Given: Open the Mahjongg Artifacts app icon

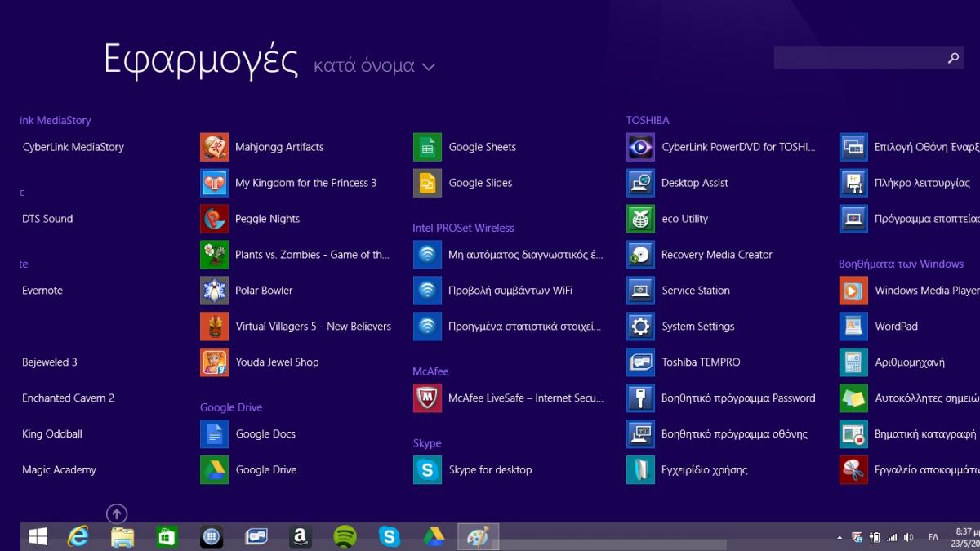Looking at the screenshot, I should click(x=214, y=147).
